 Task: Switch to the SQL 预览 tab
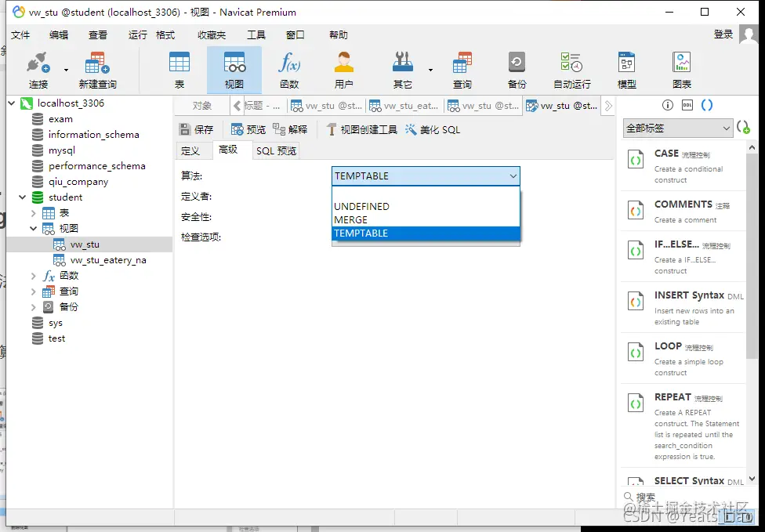276,150
